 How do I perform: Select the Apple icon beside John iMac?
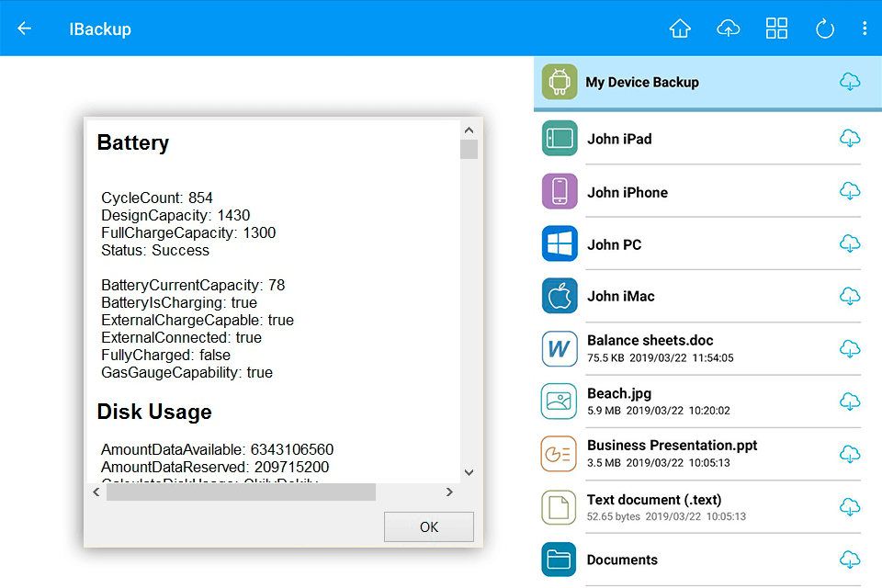[559, 296]
